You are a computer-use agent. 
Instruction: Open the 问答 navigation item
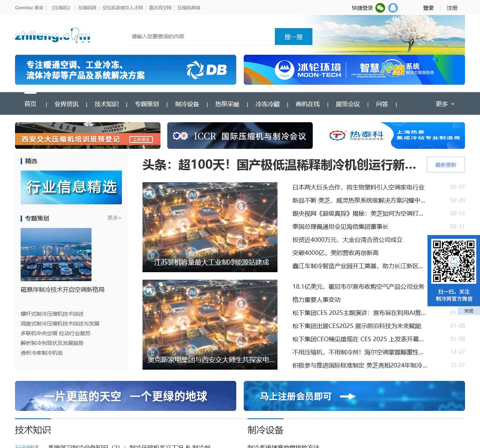(382, 104)
